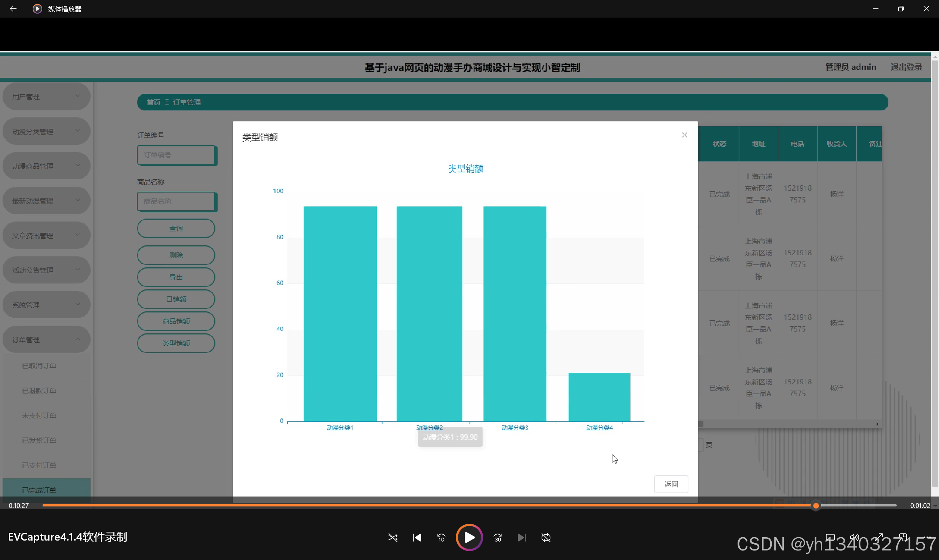Click the 返回 button in the dialog
Viewport: 939px width, 560px height.
(671, 484)
